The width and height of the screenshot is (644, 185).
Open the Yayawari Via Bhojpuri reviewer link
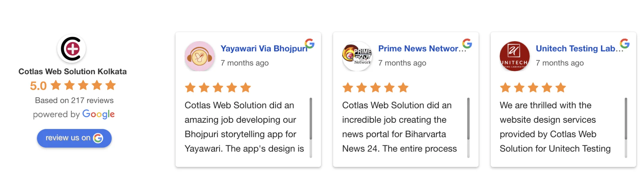(264, 48)
